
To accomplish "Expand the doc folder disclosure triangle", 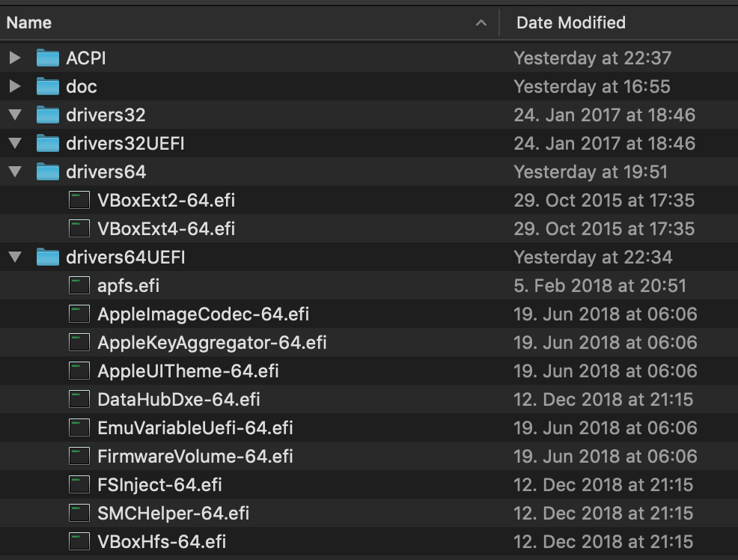I will click(15, 86).
